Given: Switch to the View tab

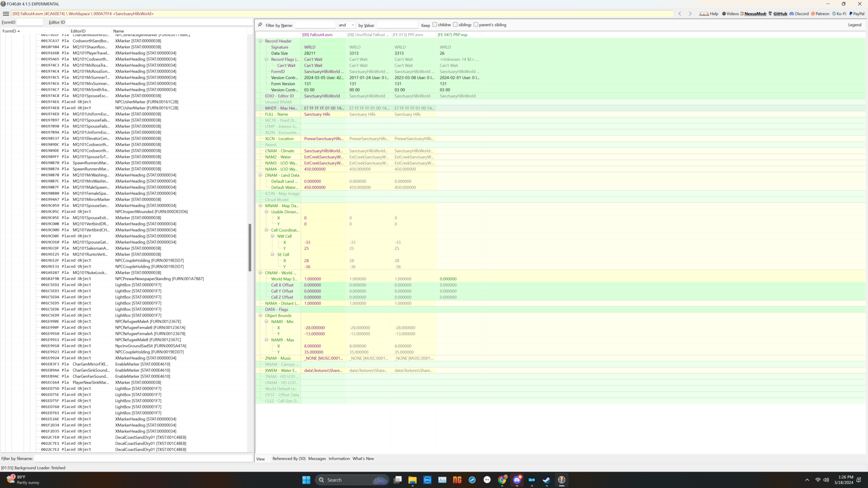Looking at the screenshot, I should tap(260, 459).
